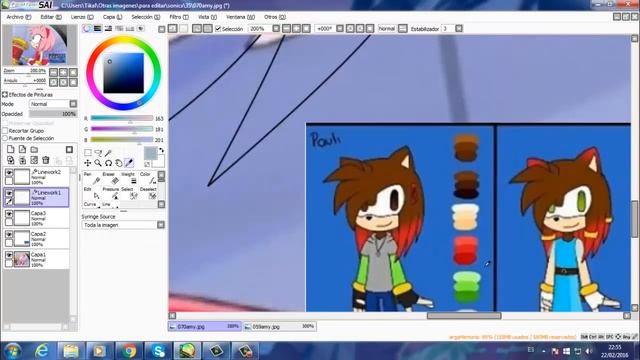Choose the linework Color tool
Image resolution: width=640 pixels, height=360 pixels.
[148, 179]
